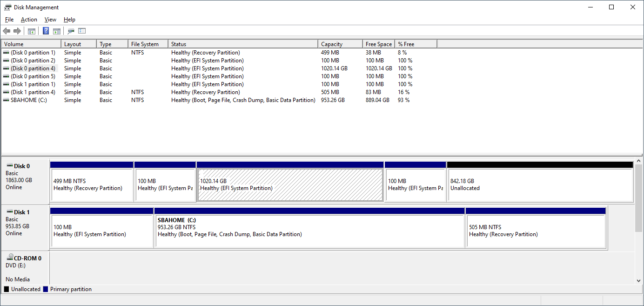Click the 38 MB free space cell
644x306 pixels.
pos(373,53)
